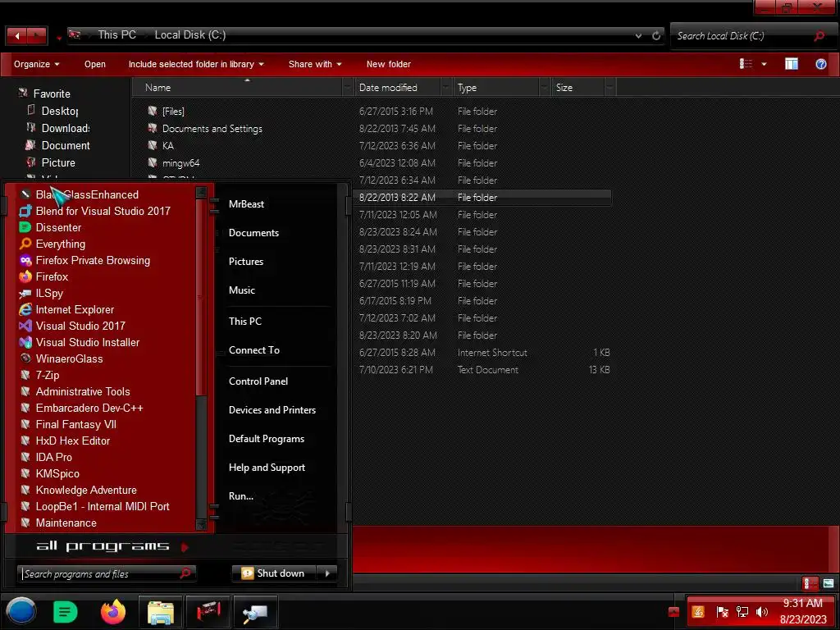Launch Blend for Visual Studio 2017 icon
This screenshot has height=630, width=840.
(25, 211)
